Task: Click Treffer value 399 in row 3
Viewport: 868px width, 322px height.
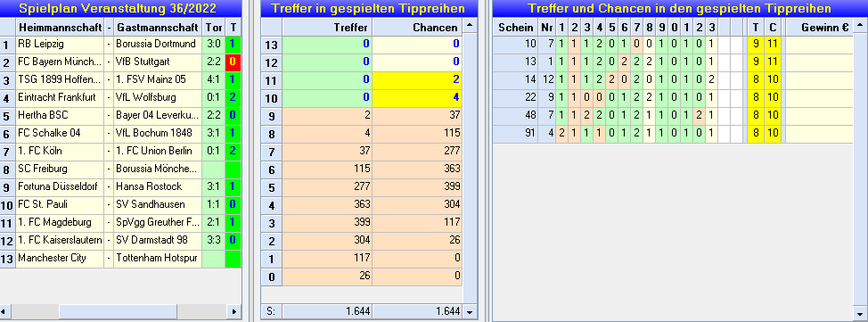Action: (x=327, y=222)
